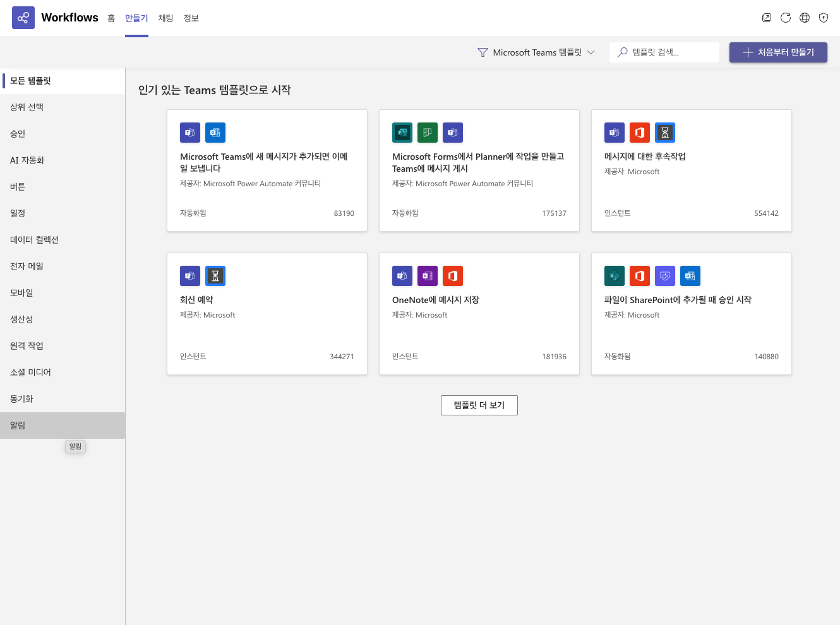Select the 모바일 category
Screen dimensions: 840x625
tap(63, 293)
